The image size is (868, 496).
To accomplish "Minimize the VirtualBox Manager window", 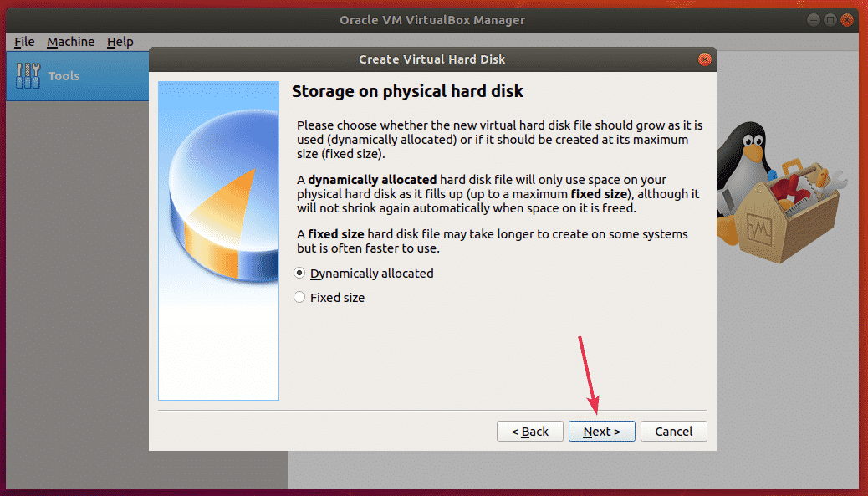I will [814, 20].
